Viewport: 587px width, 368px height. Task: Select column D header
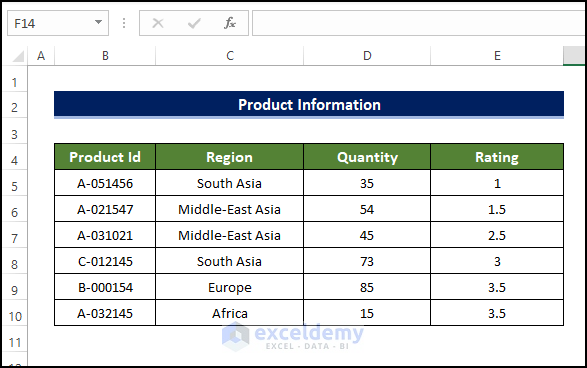[x=367, y=56]
